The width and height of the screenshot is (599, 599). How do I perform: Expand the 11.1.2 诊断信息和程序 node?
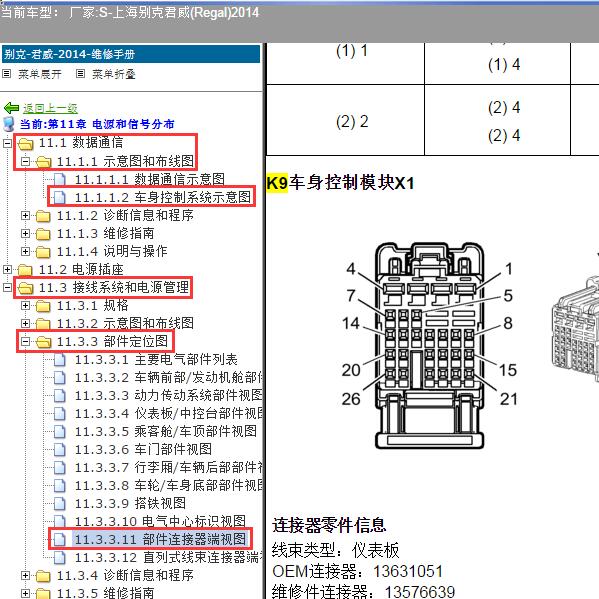click(25, 216)
